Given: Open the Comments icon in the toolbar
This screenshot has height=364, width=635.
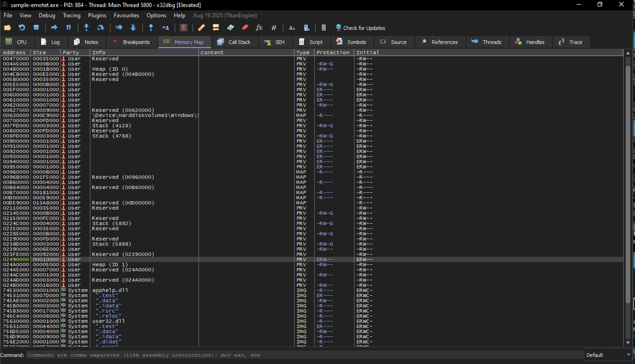Looking at the screenshot, I should [x=216, y=28].
